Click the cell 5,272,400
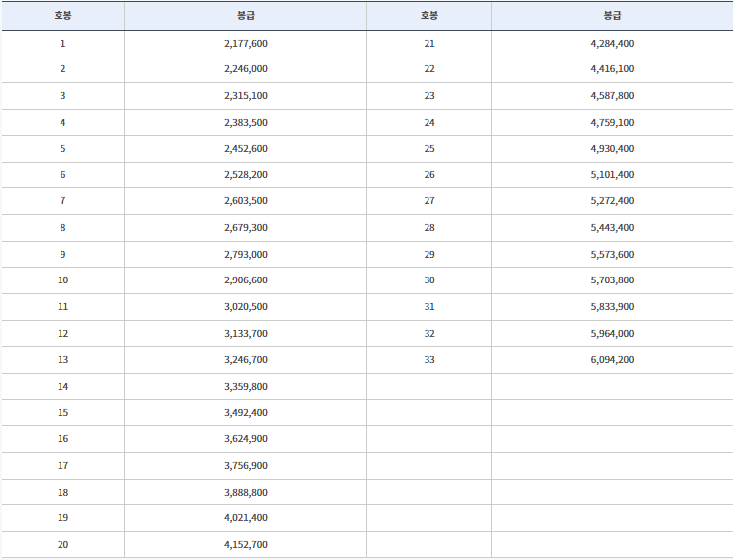This screenshot has height=560, width=733. tap(612, 201)
